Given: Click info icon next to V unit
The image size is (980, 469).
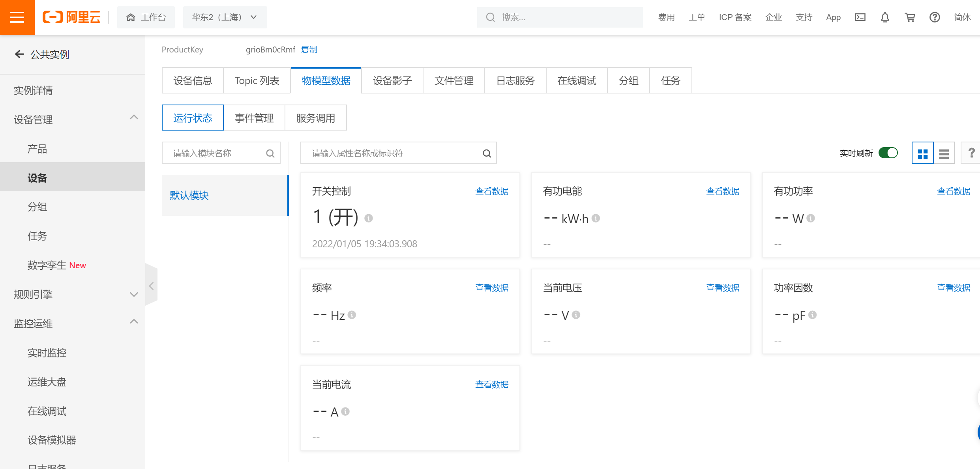Looking at the screenshot, I should [576, 315].
